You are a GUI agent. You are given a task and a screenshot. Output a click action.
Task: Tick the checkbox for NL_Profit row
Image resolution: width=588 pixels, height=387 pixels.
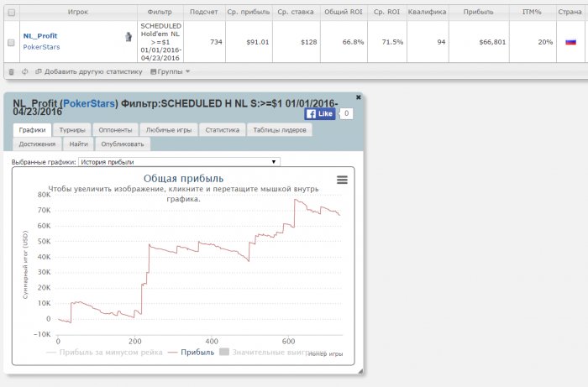[x=11, y=42]
